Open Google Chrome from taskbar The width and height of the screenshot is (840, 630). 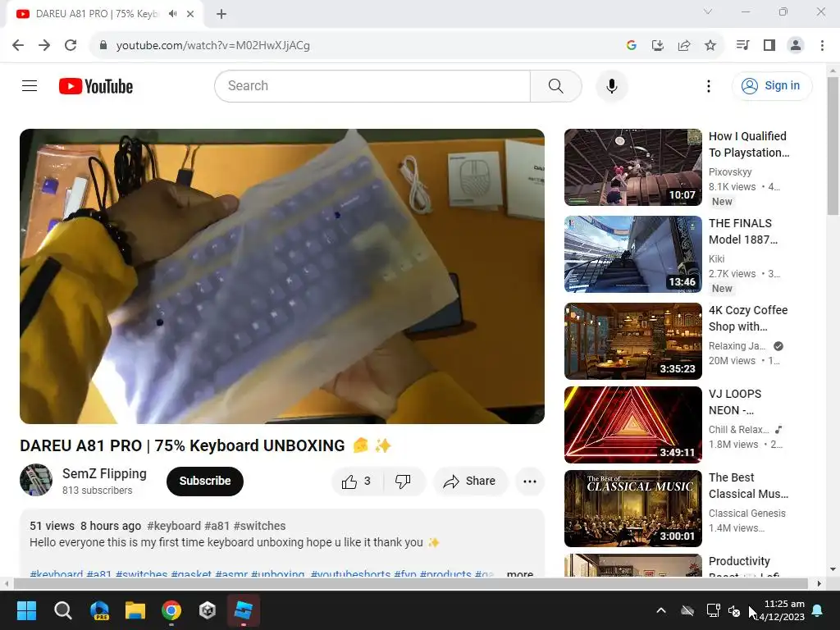171,610
